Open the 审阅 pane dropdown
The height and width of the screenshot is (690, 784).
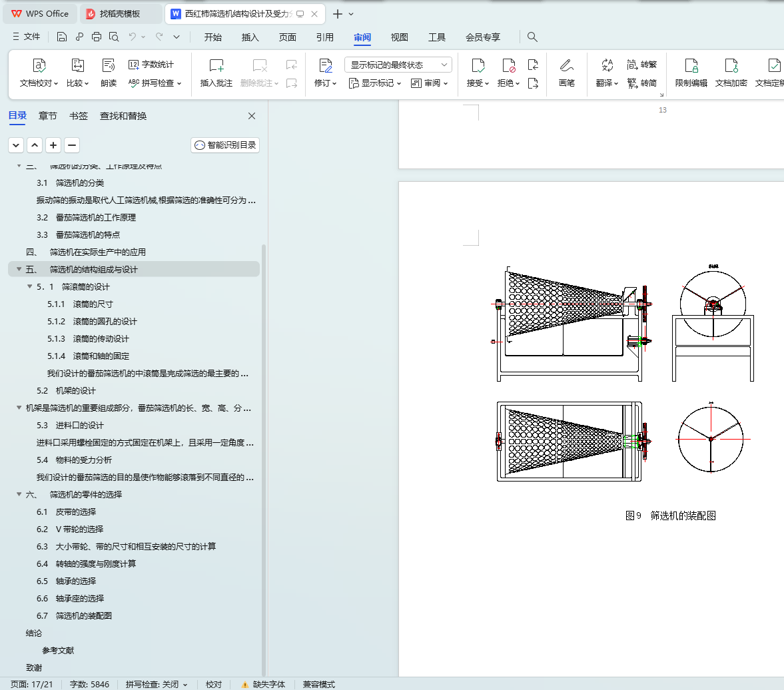429,83
